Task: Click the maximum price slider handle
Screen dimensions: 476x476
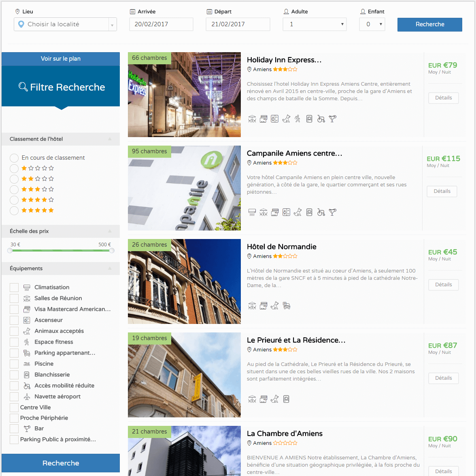Action: [112, 251]
